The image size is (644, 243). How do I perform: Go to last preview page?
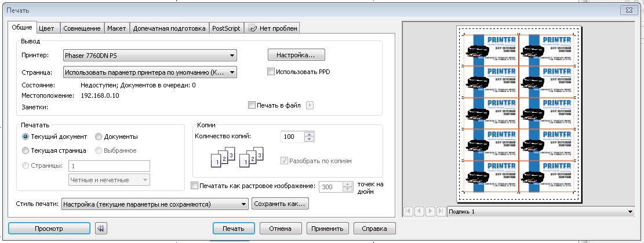[441, 211]
